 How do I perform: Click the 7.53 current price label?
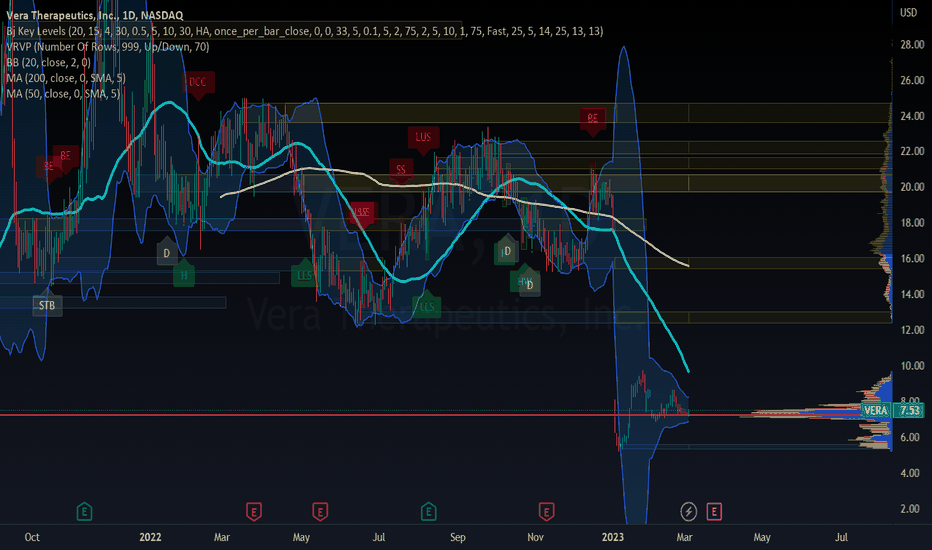coord(909,410)
